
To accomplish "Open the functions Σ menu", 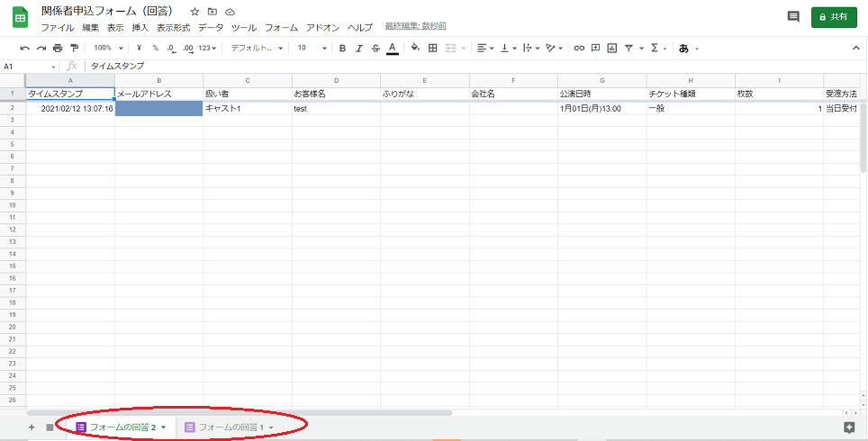I will pyautogui.click(x=655, y=48).
